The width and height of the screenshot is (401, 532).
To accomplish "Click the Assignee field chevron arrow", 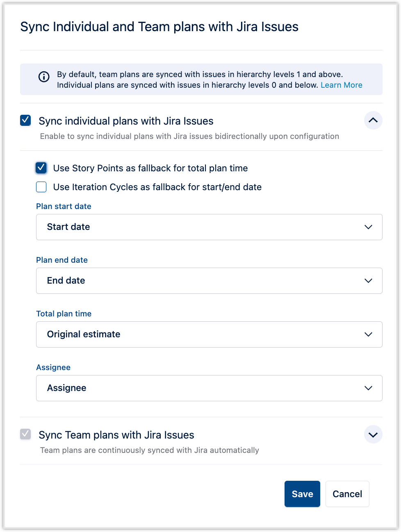I will (368, 388).
